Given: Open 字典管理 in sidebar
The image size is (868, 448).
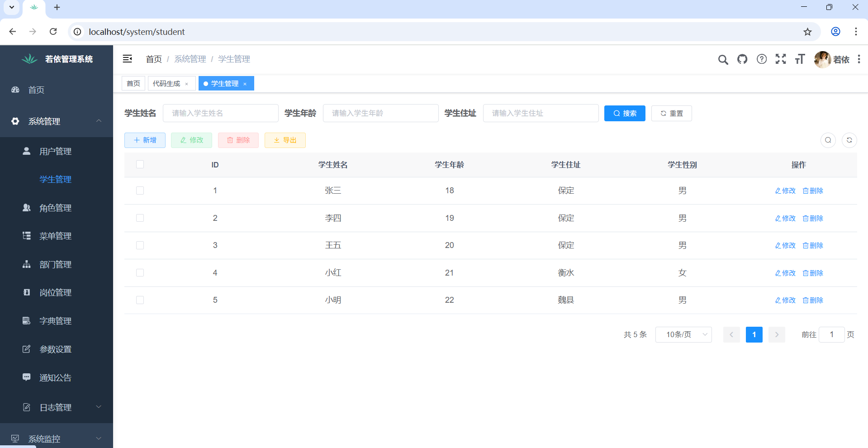Looking at the screenshot, I should tap(57, 321).
